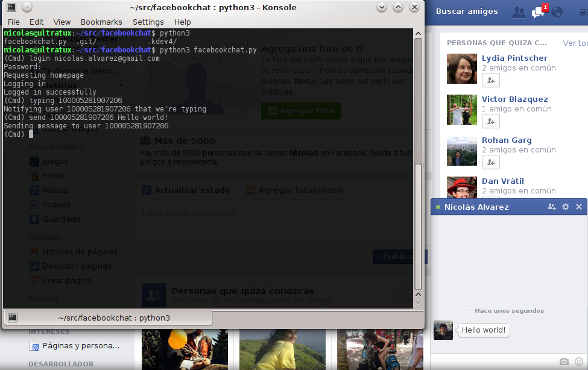Open the View menu in Konsole
588x370 pixels.
pyautogui.click(x=62, y=22)
